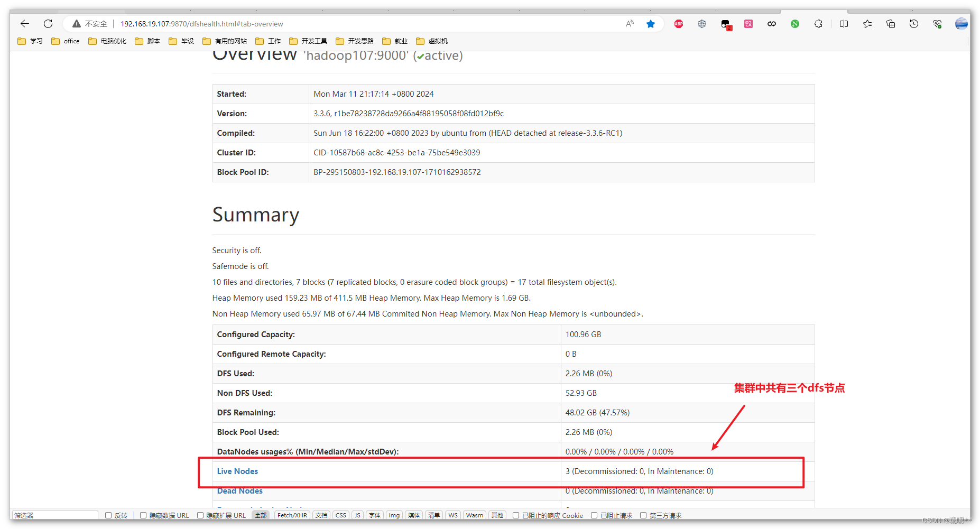The width and height of the screenshot is (980, 529).
Task: Open the 有用的网站 bookmark folder
Action: coord(225,41)
